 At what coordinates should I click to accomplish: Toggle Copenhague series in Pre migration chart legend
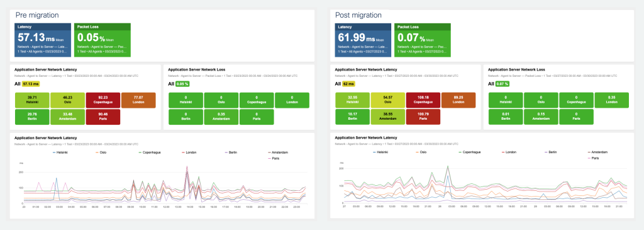click(150, 152)
